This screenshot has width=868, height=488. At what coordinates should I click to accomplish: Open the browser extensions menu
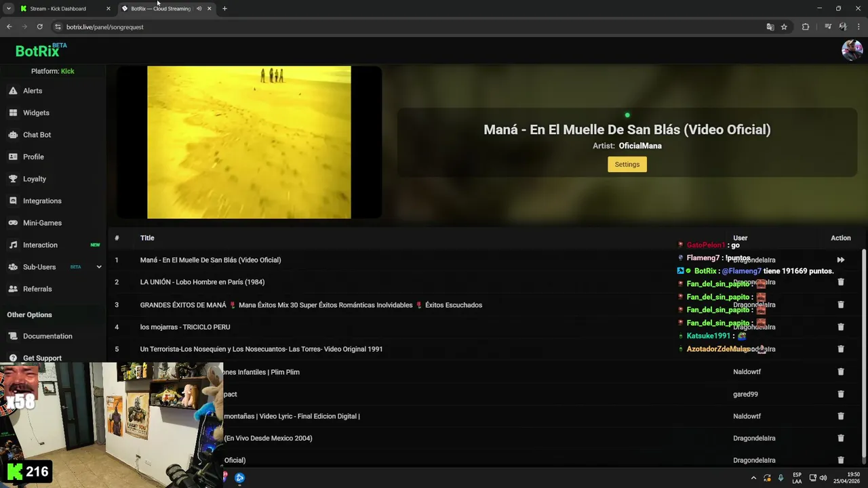click(806, 27)
